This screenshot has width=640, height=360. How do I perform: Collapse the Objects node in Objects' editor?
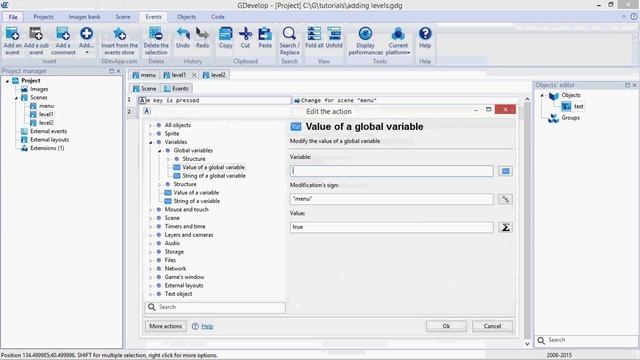tap(542, 96)
